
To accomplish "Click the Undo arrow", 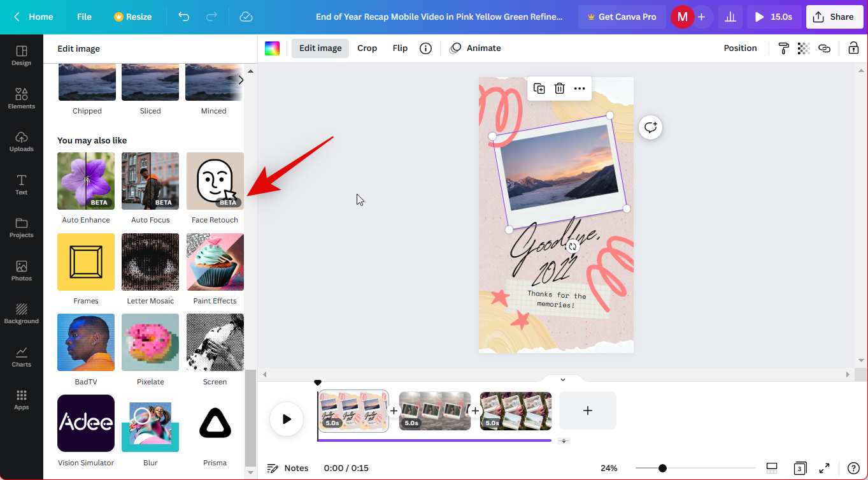I will coord(184,17).
